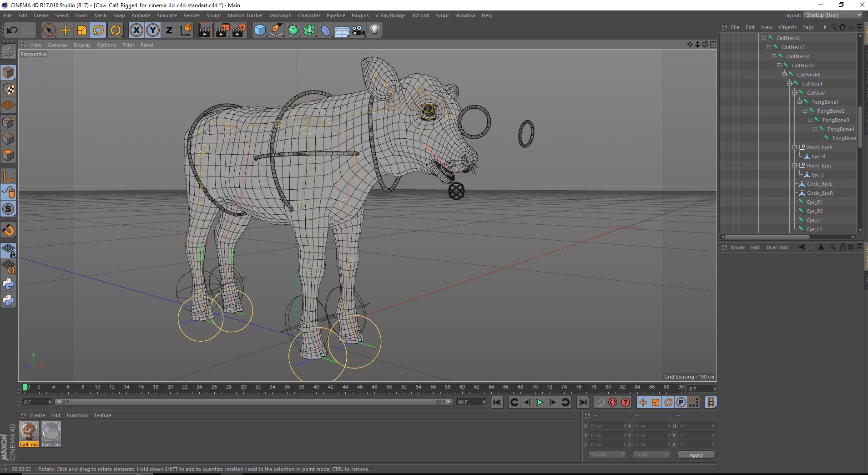Collapse the CalfScull tree node
Screen dimensions: 868x475
(789, 84)
